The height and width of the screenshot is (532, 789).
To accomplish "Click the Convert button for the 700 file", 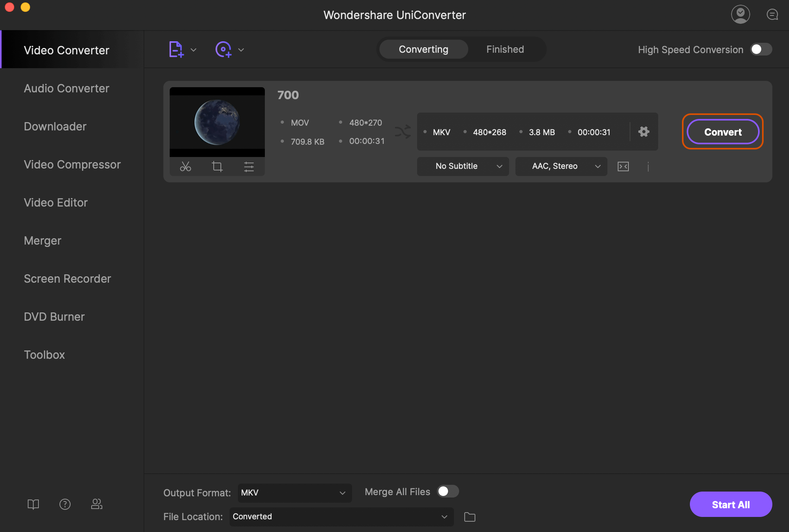I will (722, 132).
